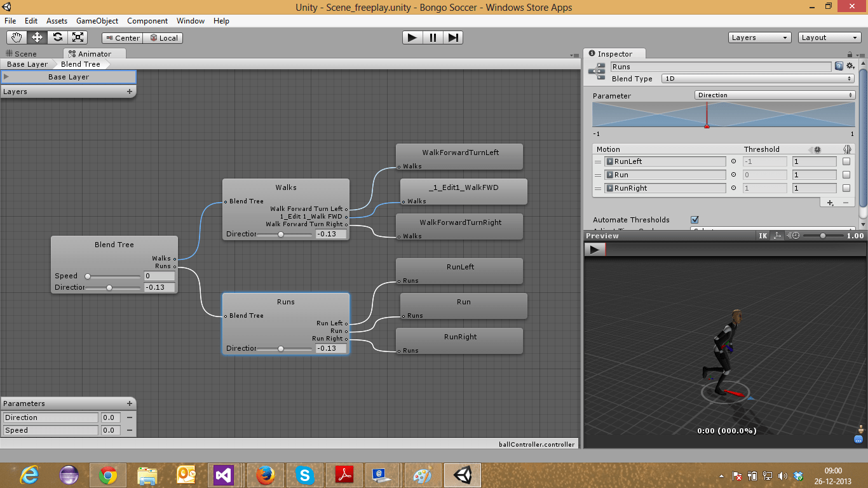Toggle mirror checkbox for RunLeft motion

point(846,161)
